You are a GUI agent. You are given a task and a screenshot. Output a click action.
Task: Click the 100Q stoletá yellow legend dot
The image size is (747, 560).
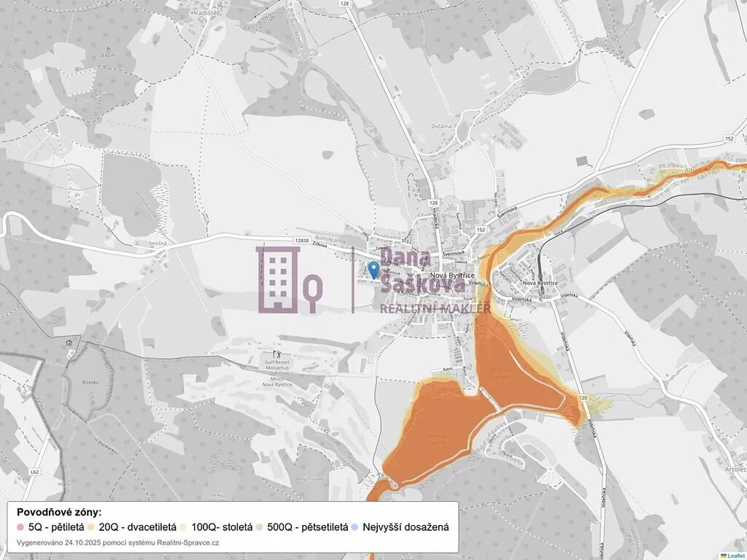click(184, 527)
